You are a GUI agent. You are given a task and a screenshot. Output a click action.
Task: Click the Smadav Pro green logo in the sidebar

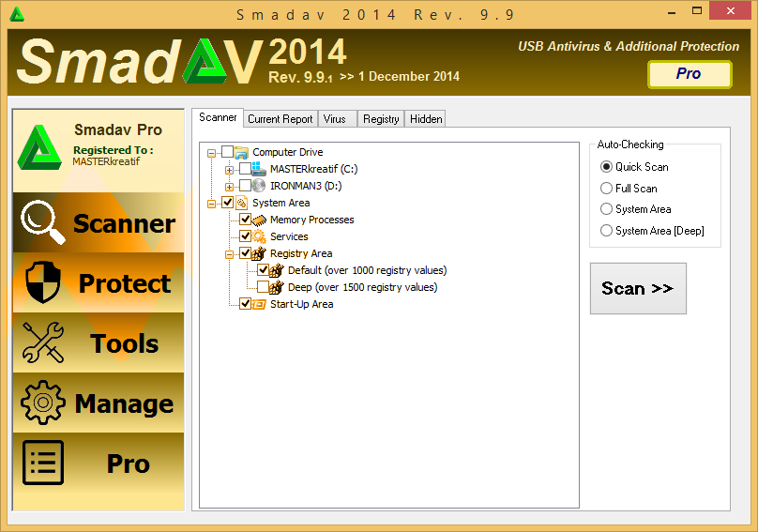point(39,147)
